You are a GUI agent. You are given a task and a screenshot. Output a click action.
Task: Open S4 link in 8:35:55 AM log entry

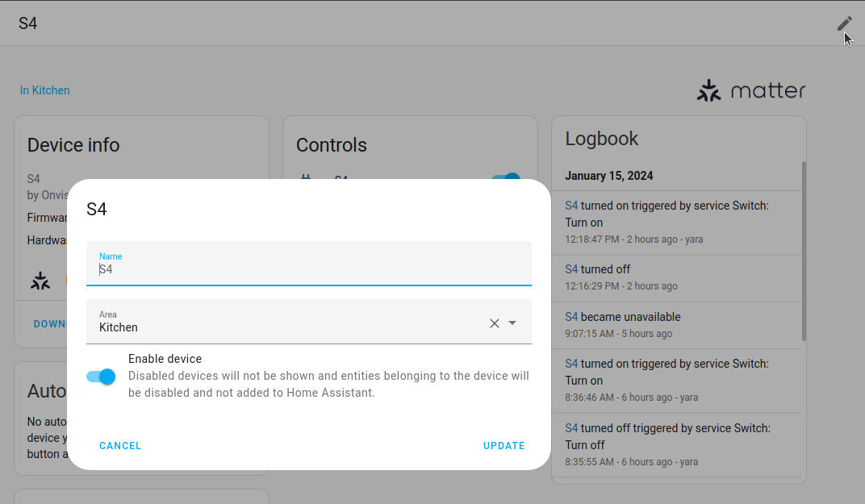[x=571, y=428]
